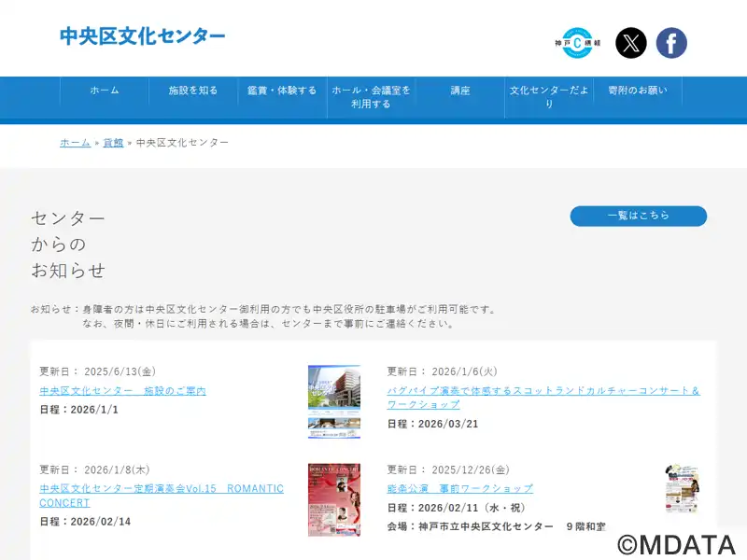Select the 寄附のお願い menu item
This screenshot has height=560, width=747.
(638, 91)
